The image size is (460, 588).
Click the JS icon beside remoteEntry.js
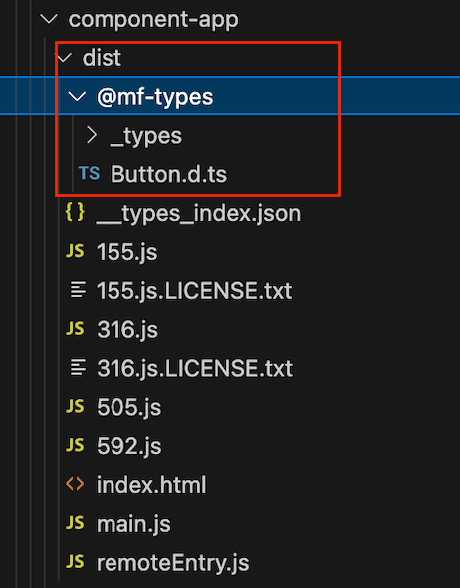coord(75,562)
